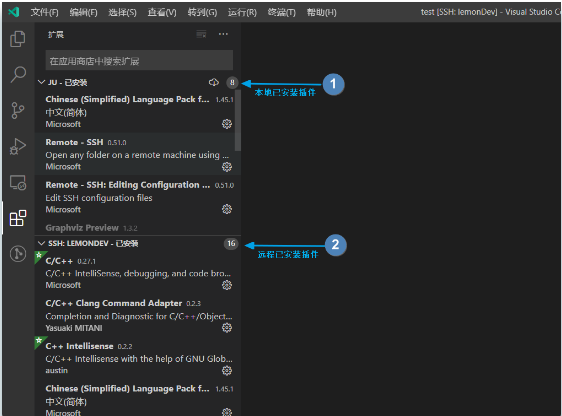The height and width of the screenshot is (416, 562).
Task: Click the 扩展 panel title
Action: click(x=56, y=34)
